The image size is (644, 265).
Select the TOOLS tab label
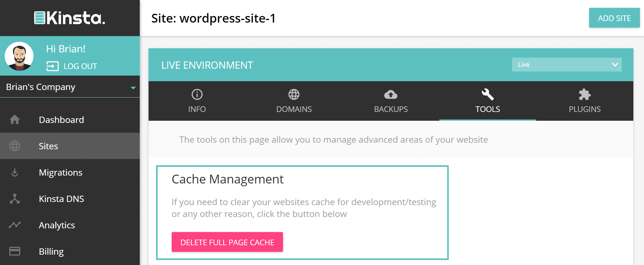click(x=488, y=109)
